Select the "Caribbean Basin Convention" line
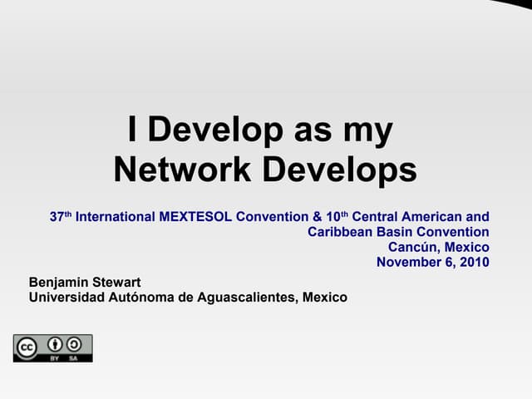The height and width of the screenshot is (399, 532). [398, 232]
